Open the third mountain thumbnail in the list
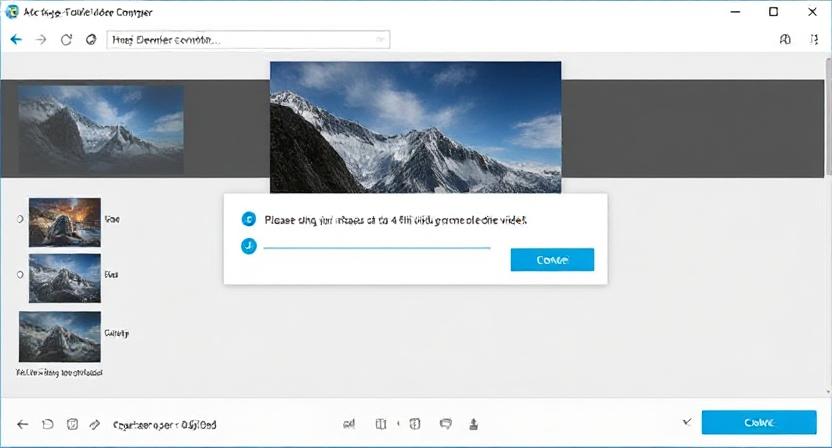832x448 pixels. 60,336
